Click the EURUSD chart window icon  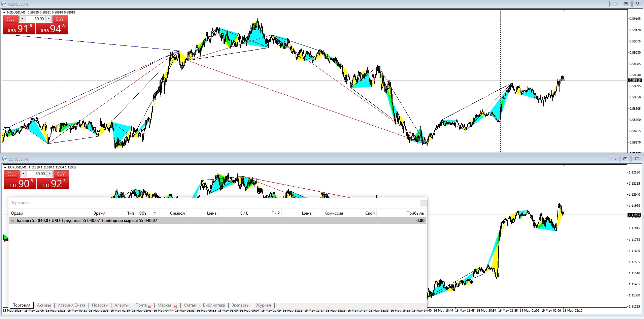tap(5, 159)
